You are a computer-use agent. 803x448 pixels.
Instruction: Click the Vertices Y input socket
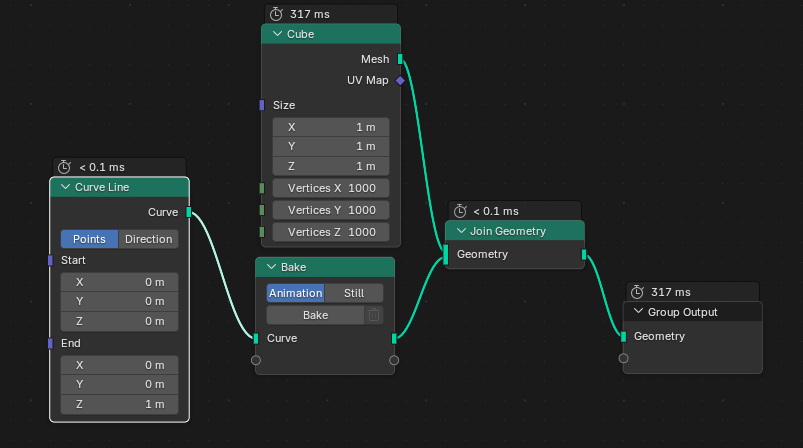click(x=262, y=210)
